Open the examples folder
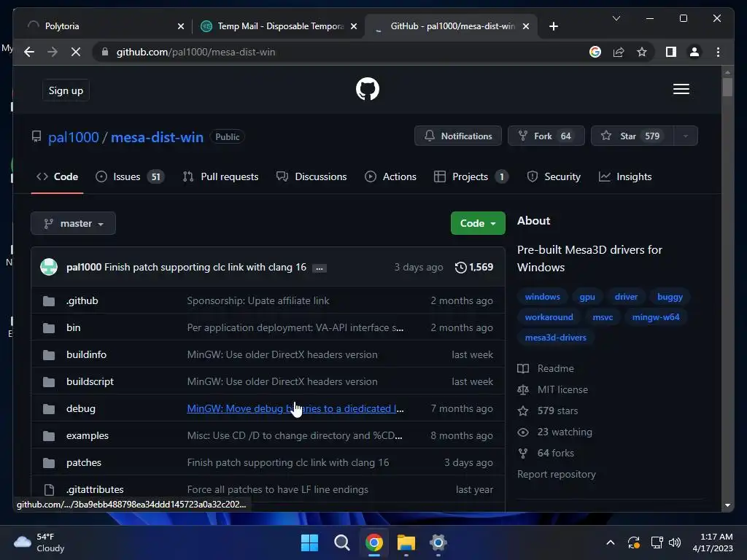This screenshot has width=747, height=560. (x=88, y=436)
